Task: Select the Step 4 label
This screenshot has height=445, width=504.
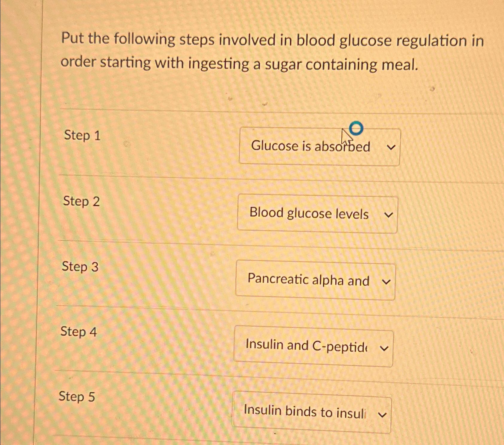Action: pyautogui.click(x=78, y=332)
